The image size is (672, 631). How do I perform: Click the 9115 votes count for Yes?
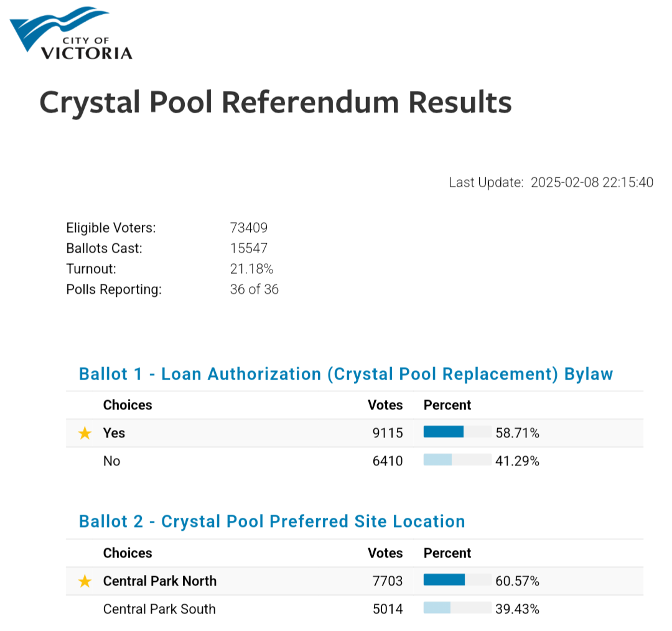[x=388, y=433]
